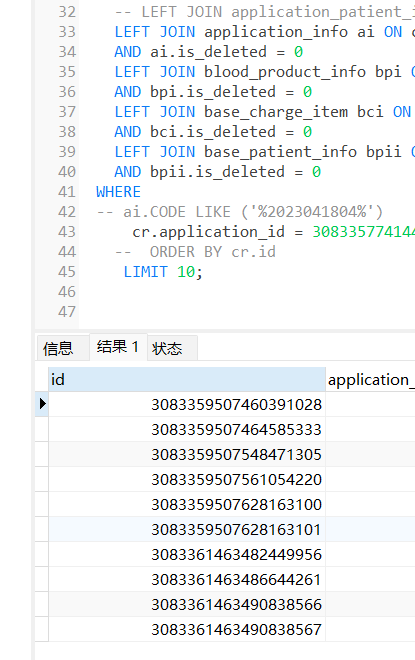Select row id 3083359507464585333
The image size is (415, 660).
[x=187, y=429]
